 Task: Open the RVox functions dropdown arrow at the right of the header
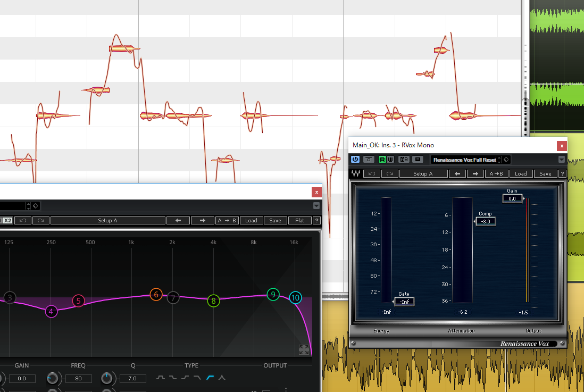pyautogui.click(x=561, y=160)
